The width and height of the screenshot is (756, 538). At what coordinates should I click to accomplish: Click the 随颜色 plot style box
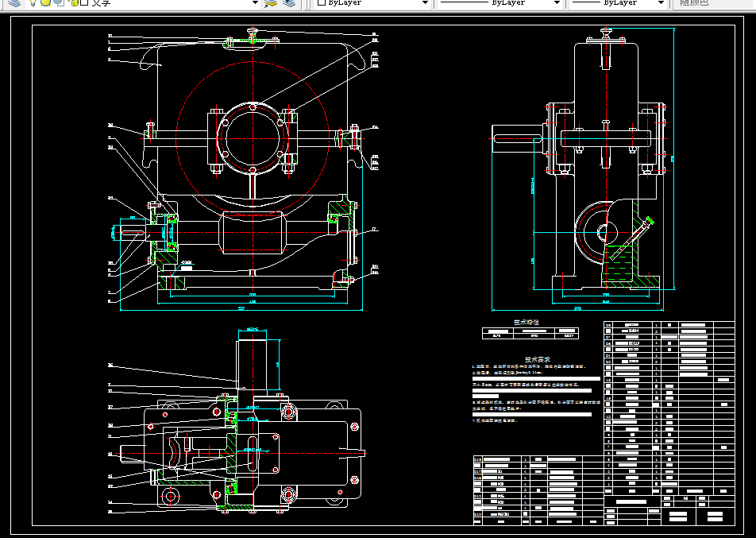point(714,3)
